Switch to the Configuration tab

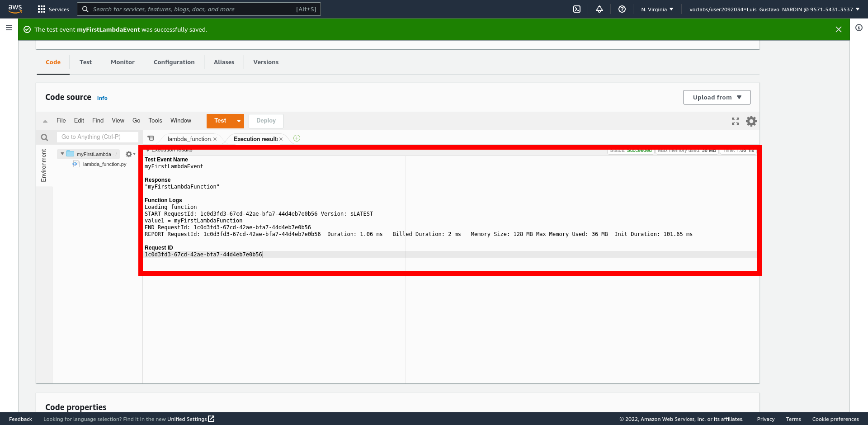[x=174, y=62]
